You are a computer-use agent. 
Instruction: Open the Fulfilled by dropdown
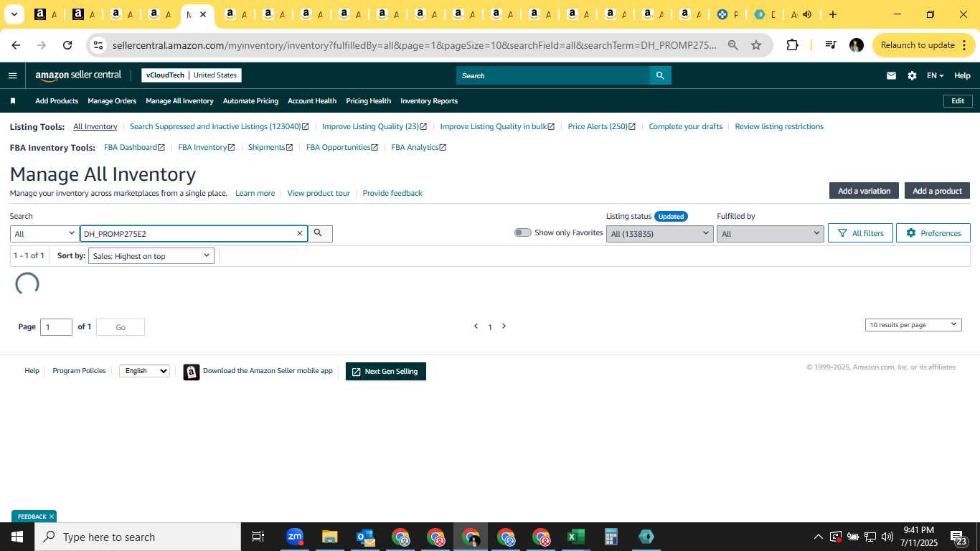click(770, 234)
